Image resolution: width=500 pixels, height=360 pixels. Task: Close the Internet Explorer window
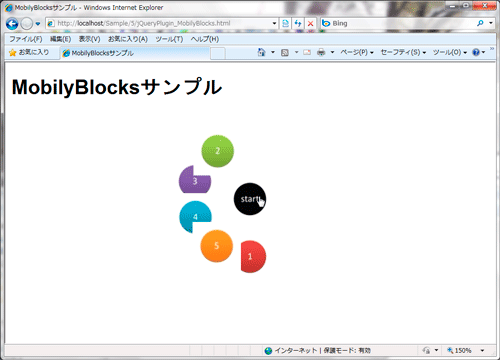pyautogui.click(x=485, y=6)
